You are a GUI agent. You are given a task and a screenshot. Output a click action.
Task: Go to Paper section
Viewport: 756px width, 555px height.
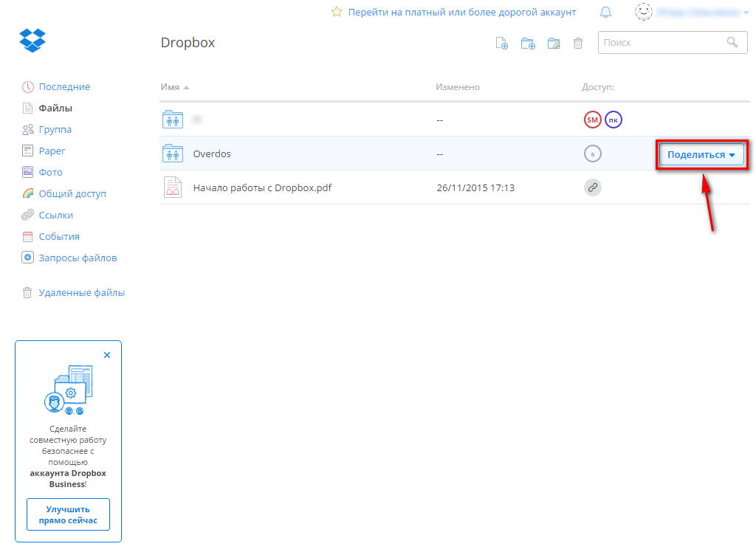tap(52, 151)
